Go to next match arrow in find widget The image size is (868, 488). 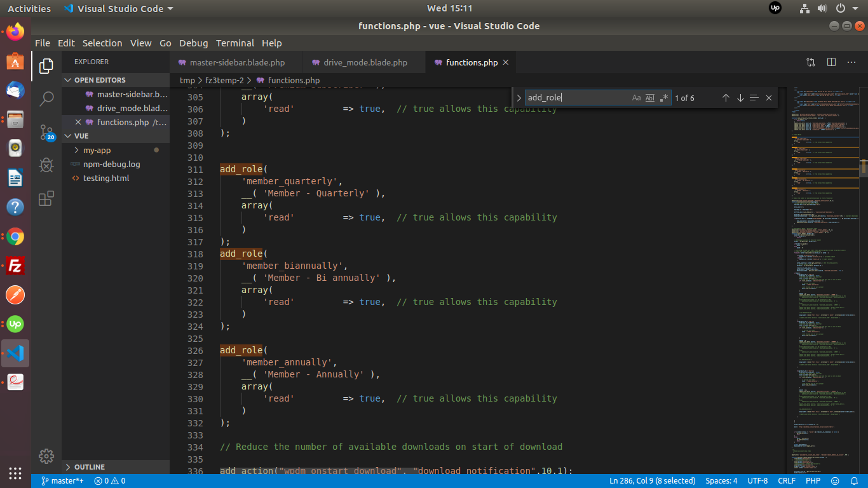pyautogui.click(x=740, y=98)
